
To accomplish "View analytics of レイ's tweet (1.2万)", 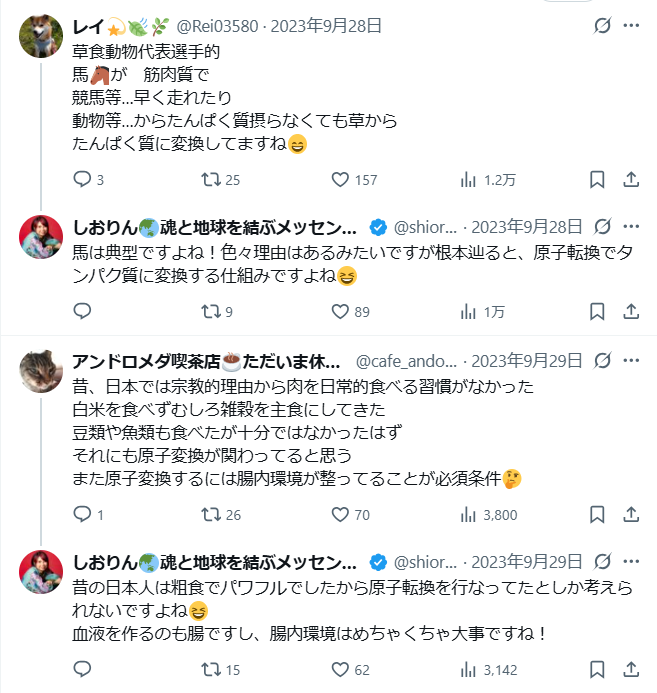I will coord(468,180).
